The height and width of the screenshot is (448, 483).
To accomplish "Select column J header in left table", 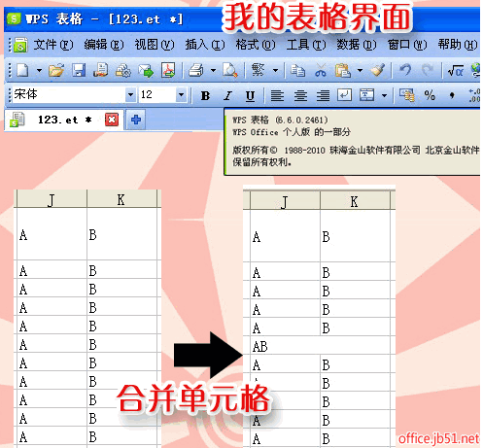I will (x=52, y=199).
